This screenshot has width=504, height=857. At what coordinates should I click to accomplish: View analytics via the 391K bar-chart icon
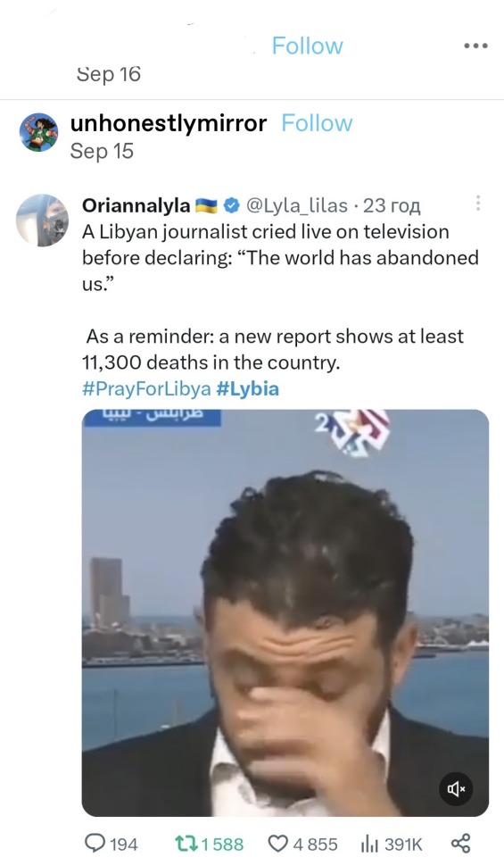(x=371, y=843)
